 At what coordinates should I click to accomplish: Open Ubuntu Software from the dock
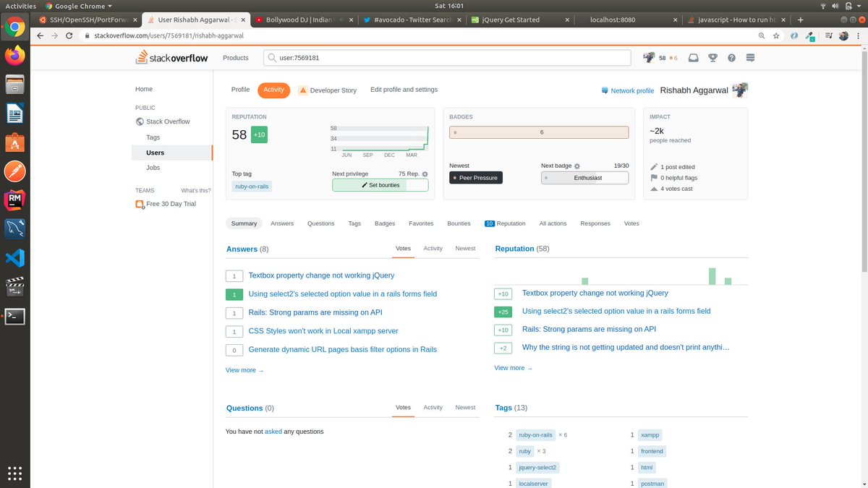tap(14, 142)
